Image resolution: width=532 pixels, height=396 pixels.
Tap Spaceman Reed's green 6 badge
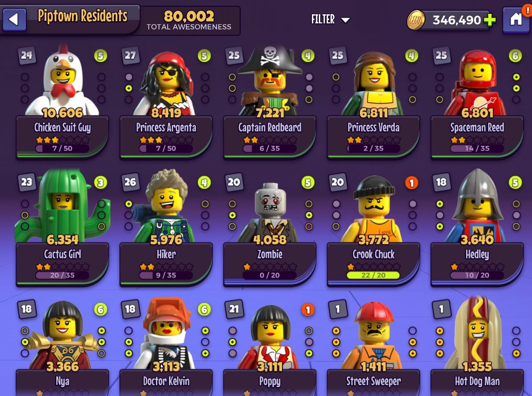(515, 56)
